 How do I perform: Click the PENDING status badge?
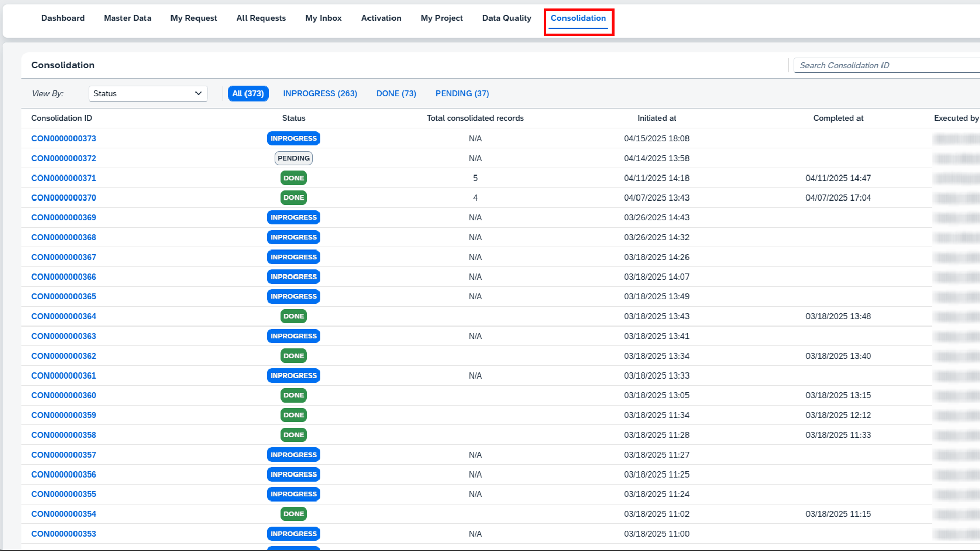coord(293,158)
